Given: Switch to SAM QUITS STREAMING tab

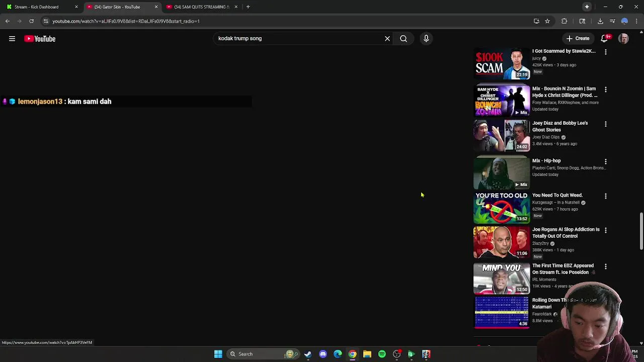Looking at the screenshot, I should pos(201,7).
